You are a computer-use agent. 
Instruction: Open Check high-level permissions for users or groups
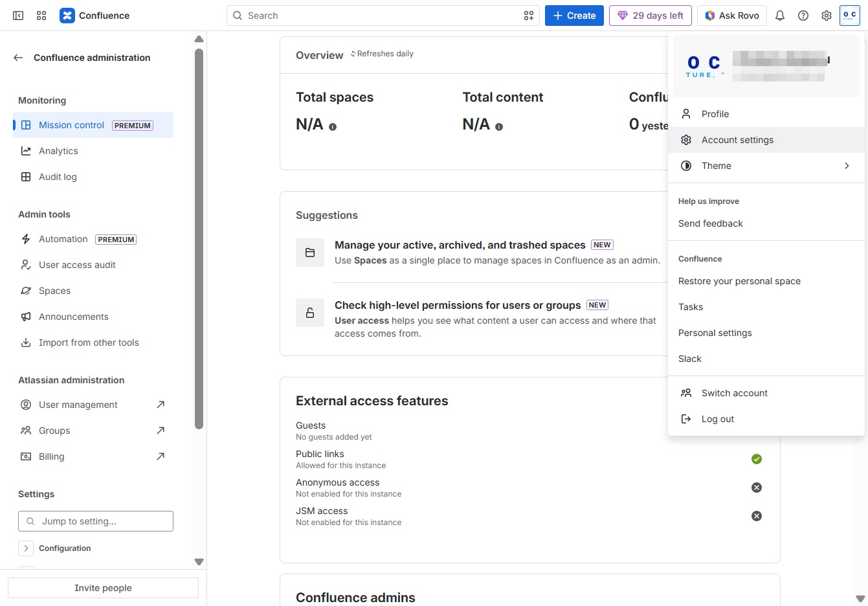[x=458, y=305]
